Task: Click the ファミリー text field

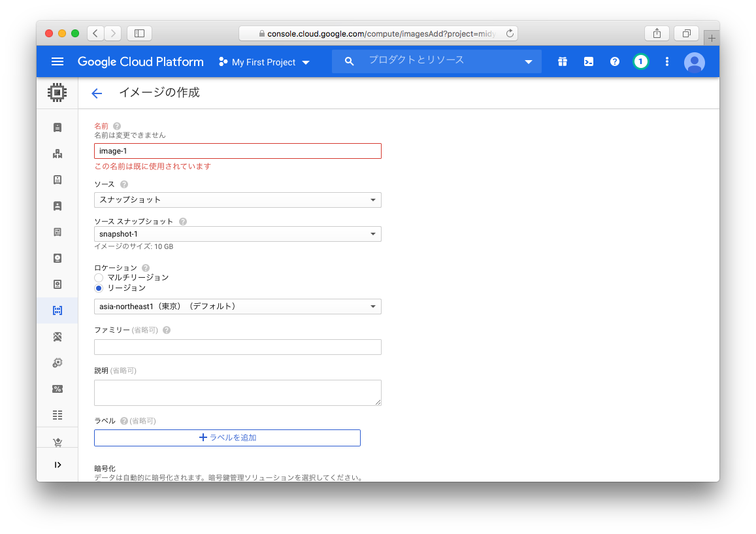Action: [237, 347]
